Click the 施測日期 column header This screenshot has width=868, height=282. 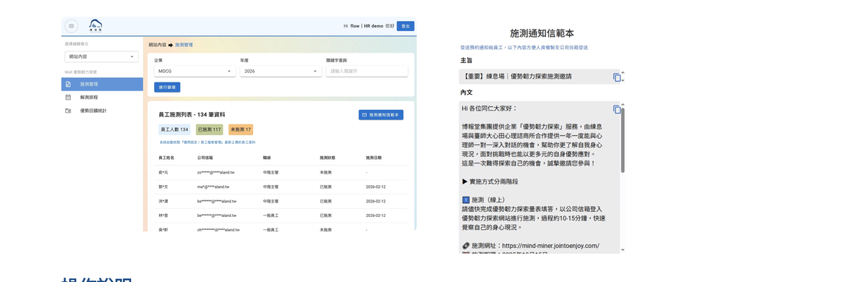(373, 158)
